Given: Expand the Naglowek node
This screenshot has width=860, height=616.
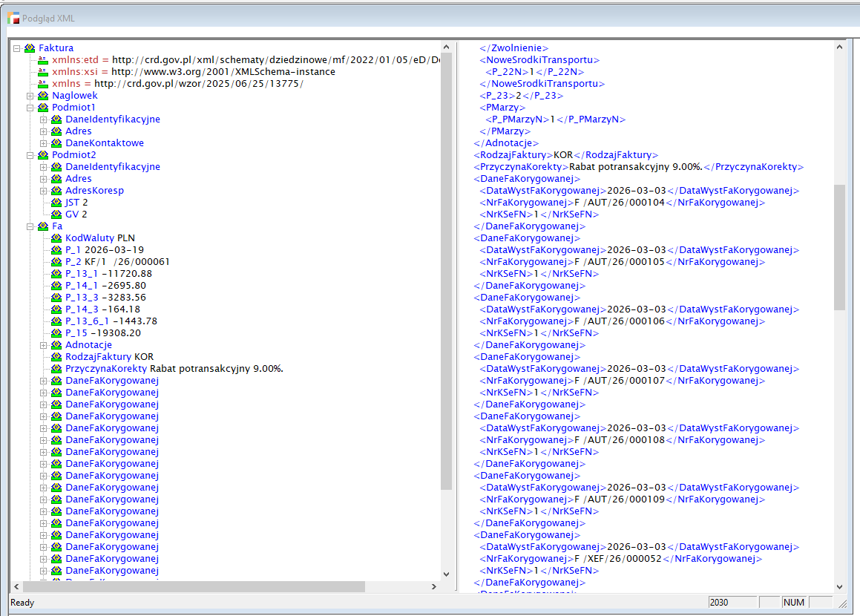Looking at the screenshot, I should [x=30, y=96].
